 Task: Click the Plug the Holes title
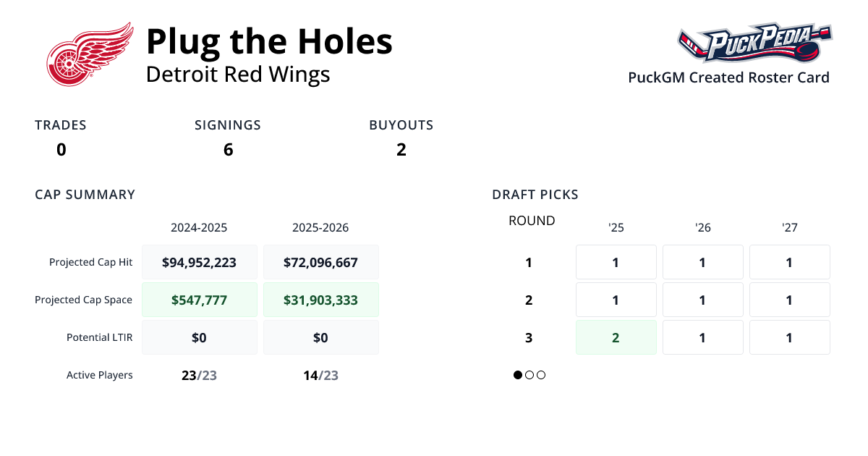pyautogui.click(x=269, y=42)
